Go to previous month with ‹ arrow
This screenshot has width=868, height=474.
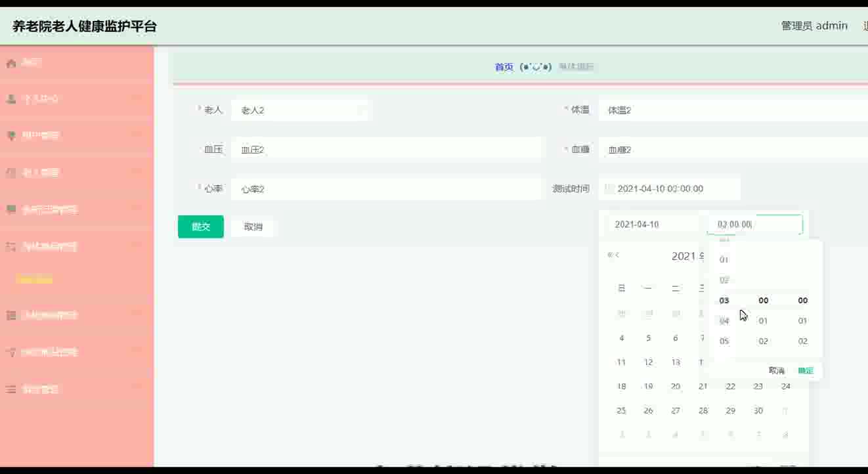[617, 255]
